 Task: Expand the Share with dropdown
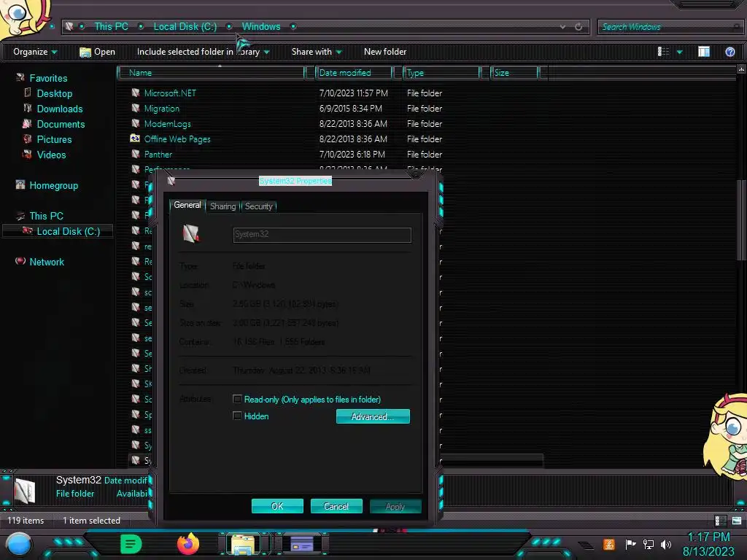[317, 52]
